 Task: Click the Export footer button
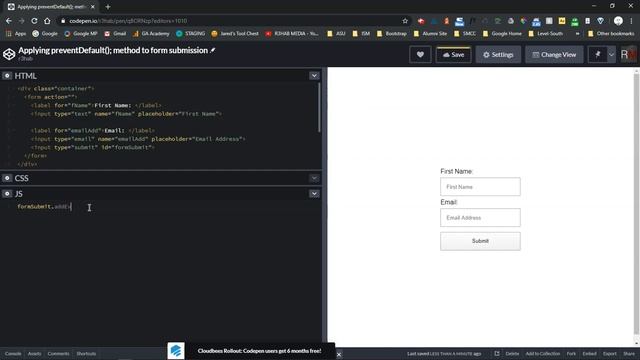point(610,354)
